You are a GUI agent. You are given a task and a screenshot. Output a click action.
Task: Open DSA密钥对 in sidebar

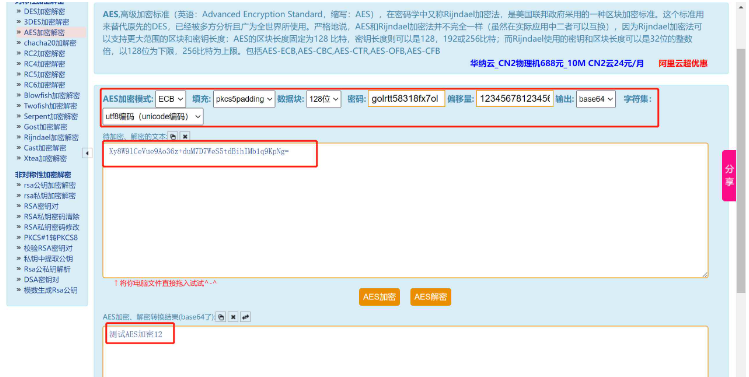(x=41, y=280)
